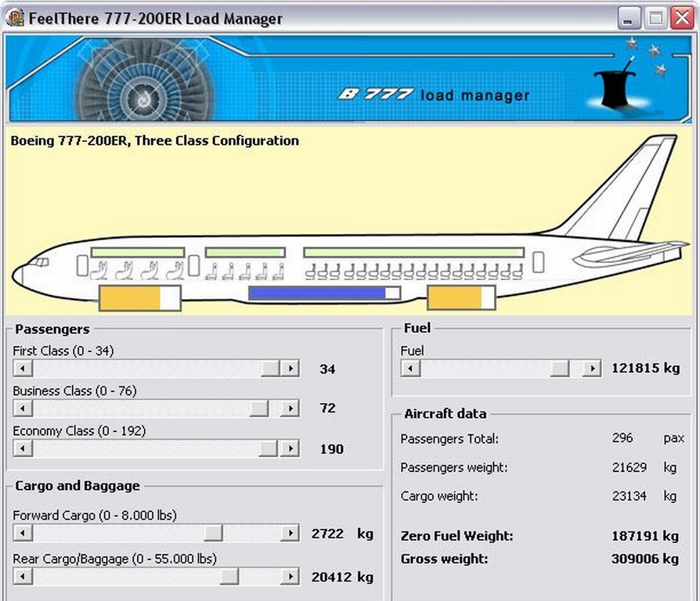The image size is (700, 601).
Task: Click the Rear Cargo value 20412 kg
Action: coord(342,577)
